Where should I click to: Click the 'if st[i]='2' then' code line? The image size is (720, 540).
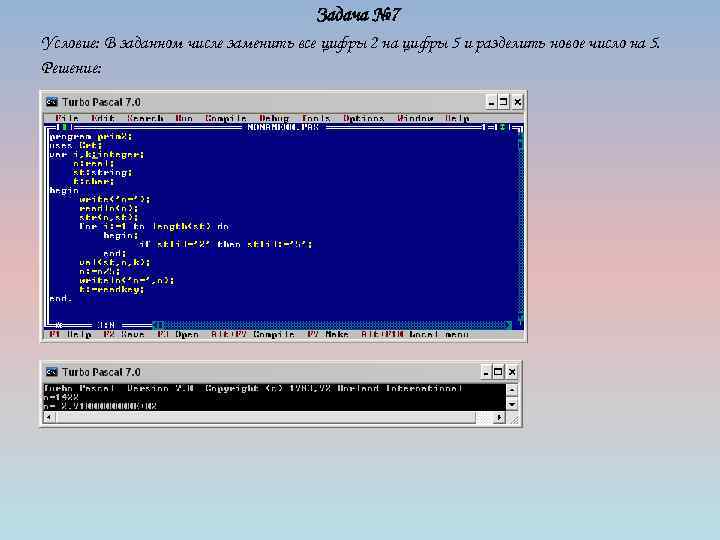click(x=225, y=244)
